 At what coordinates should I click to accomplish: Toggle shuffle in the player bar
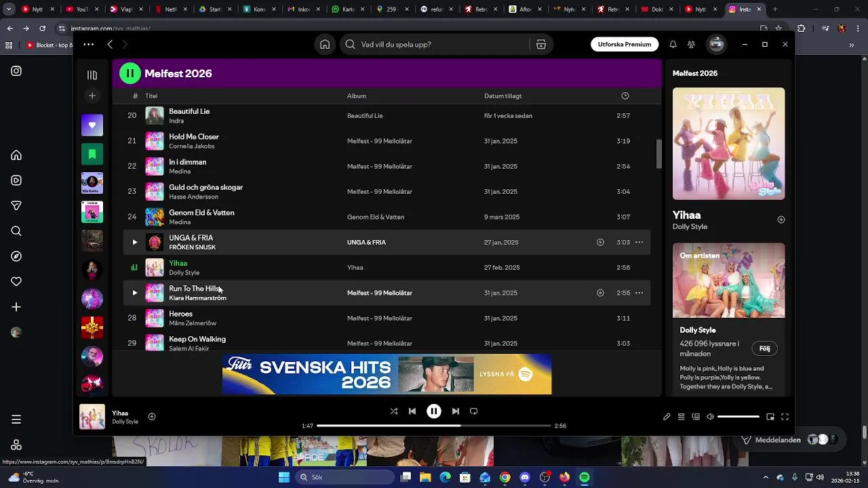(x=394, y=411)
